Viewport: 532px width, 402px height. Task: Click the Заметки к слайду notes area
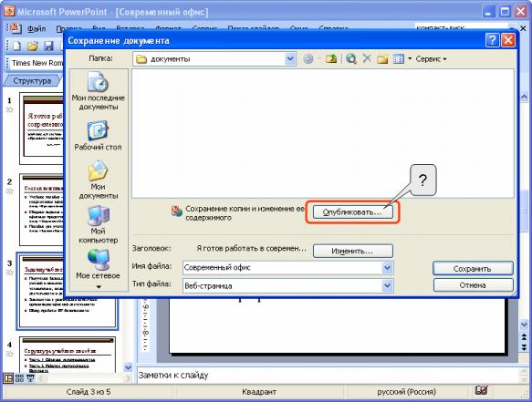(x=328, y=376)
